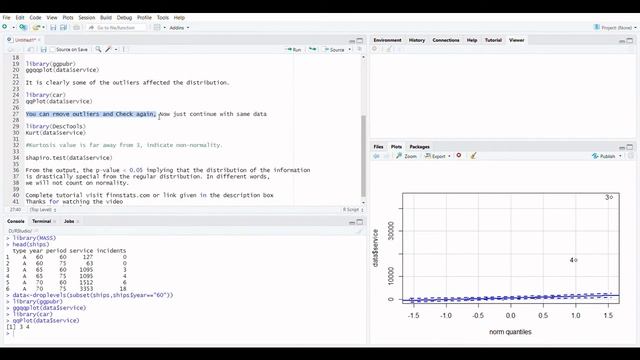Click the editor back arrow icon
The height and width of the screenshot is (360, 640).
[x=11, y=49]
